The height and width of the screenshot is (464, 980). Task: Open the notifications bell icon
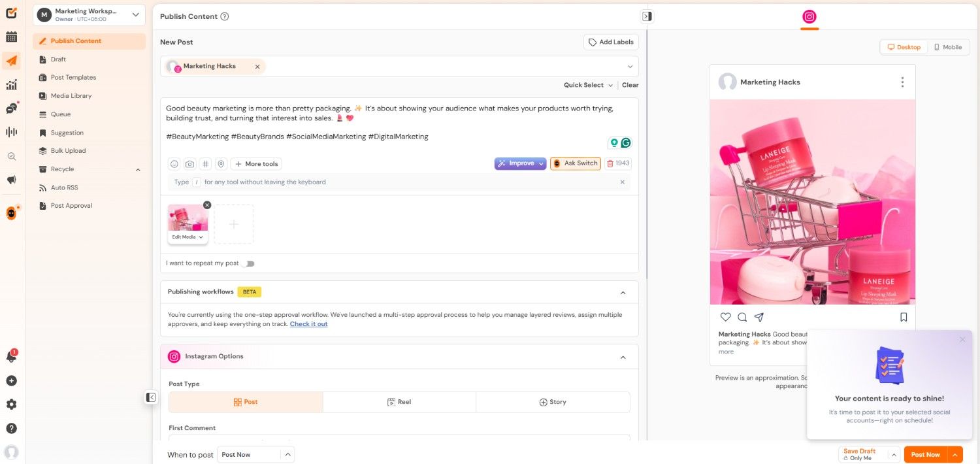click(x=11, y=357)
